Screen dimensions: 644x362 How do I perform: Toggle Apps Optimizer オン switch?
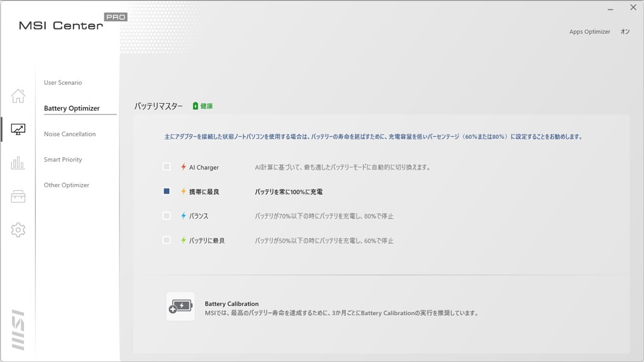(x=625, y=31)
